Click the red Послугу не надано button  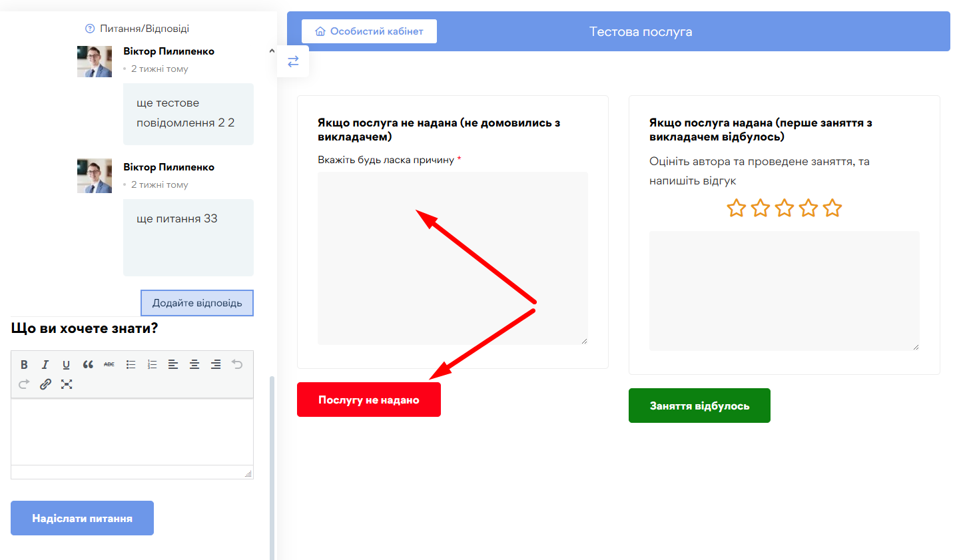pos(368,400)
